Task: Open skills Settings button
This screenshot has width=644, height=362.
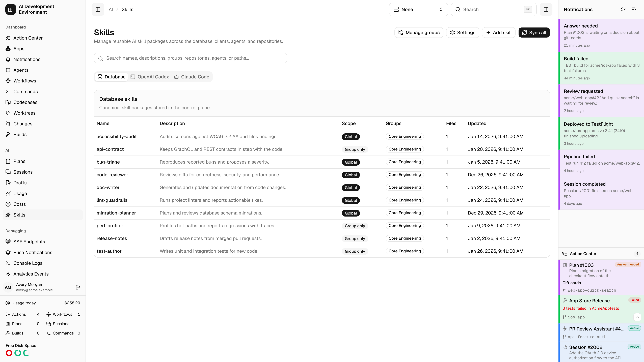Action: pyautogui.click(x=463, y=33)
